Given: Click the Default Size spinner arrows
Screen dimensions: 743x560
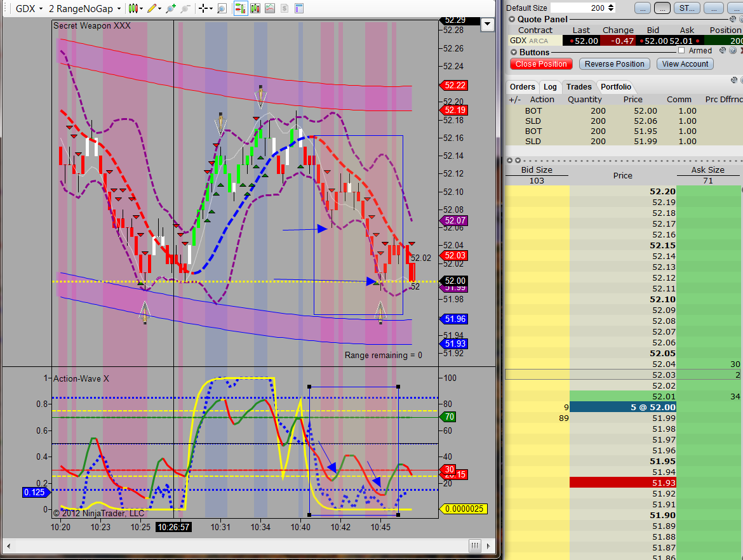Looking at the screenshot, I should tap(611, 8).
